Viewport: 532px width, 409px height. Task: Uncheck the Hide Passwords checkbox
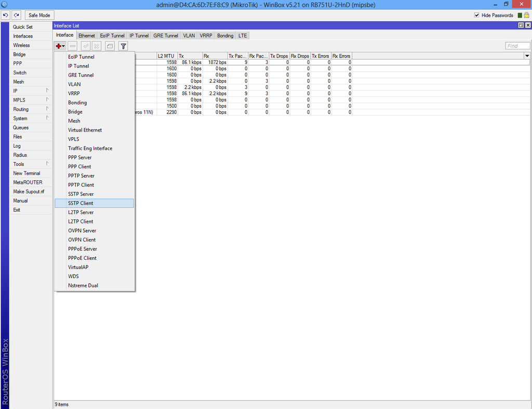(476, 15)
